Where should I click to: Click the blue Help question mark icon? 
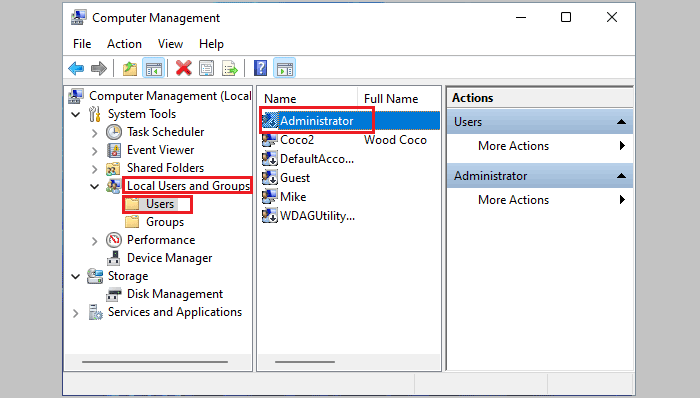pyautogui.click(x=260, y=68)
